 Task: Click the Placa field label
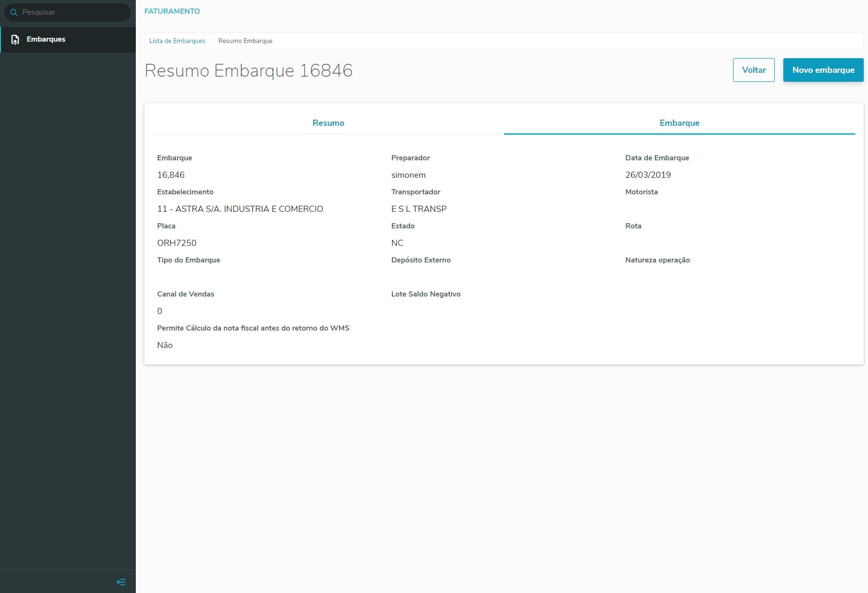pyautogui.click(x=166, y=226)
